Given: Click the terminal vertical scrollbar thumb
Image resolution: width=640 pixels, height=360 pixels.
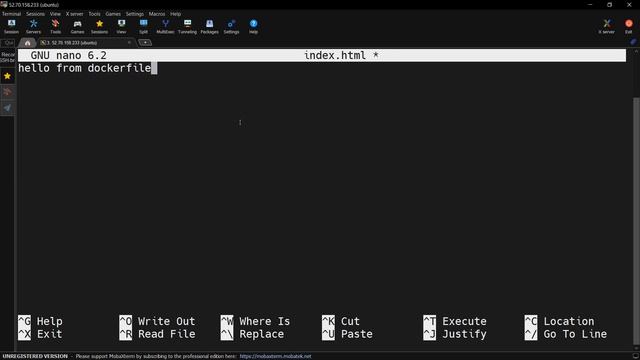Looking at the screenshot, I should click(636, 221).
